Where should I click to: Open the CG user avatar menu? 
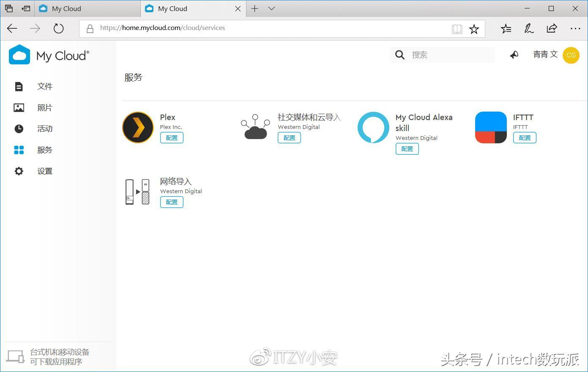point(571,55)
